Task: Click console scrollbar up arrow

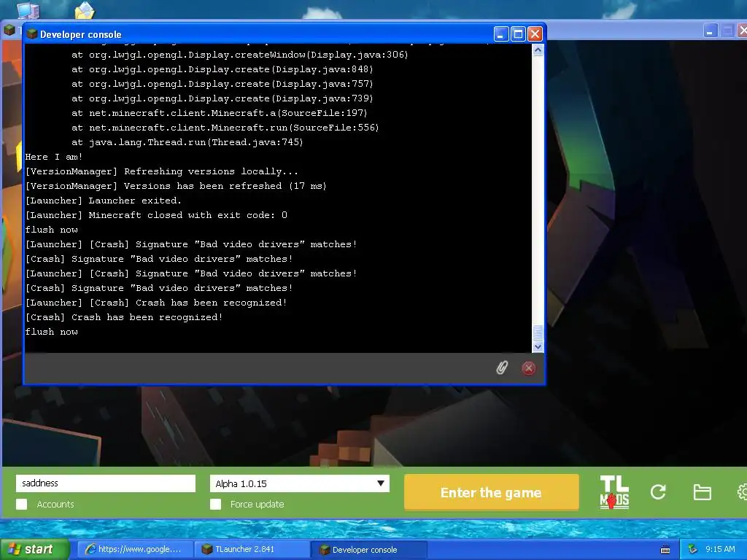Action: [x=538, y=50]
